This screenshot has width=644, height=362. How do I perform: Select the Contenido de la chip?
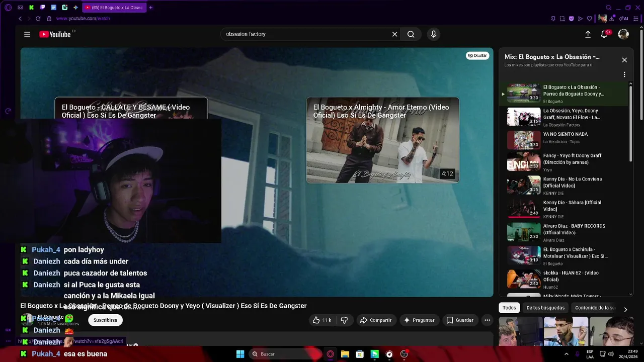coord(595,308)
